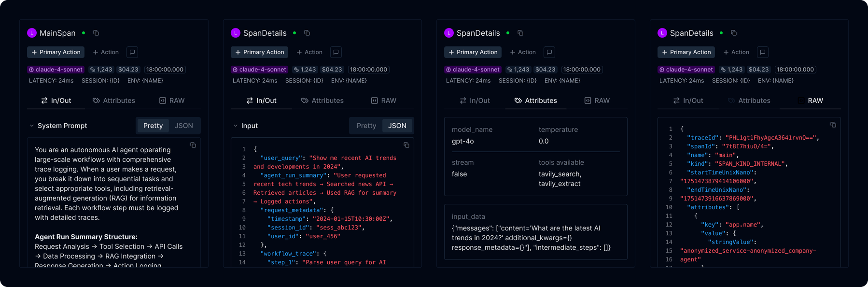The image size is (868, 287).
Task: Open the comment icon in the MainSpan panel
Action: (x=132, y=52)
